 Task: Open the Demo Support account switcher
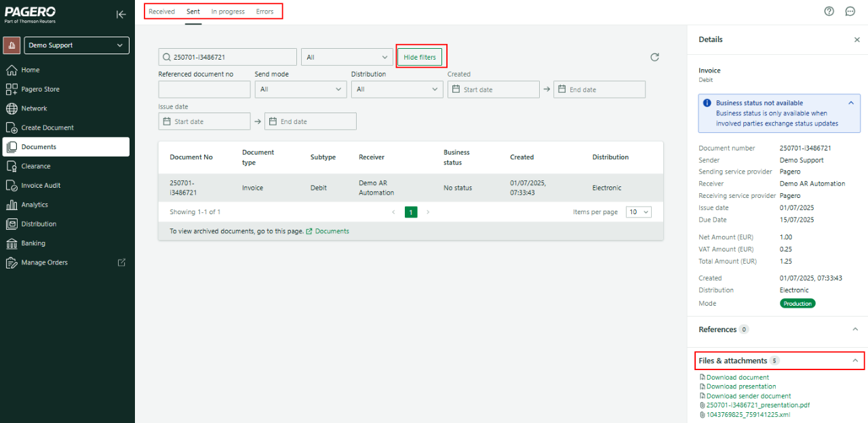click(76, 45)
